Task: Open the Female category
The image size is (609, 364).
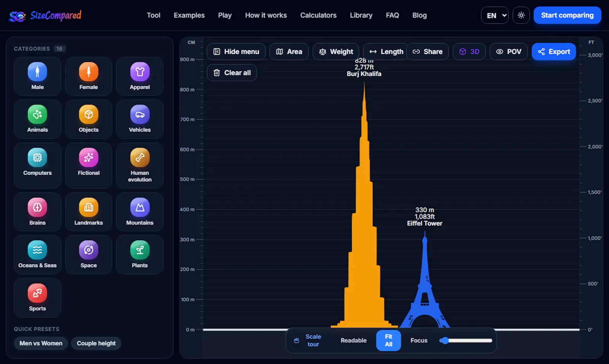Action: pos(89,76)
